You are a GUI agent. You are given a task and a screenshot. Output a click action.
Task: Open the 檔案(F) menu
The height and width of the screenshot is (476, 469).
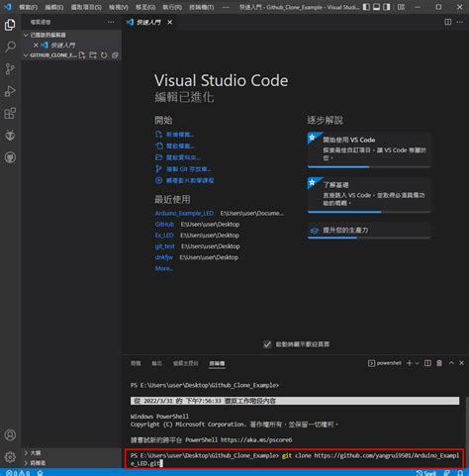click(x=28, y=7)
